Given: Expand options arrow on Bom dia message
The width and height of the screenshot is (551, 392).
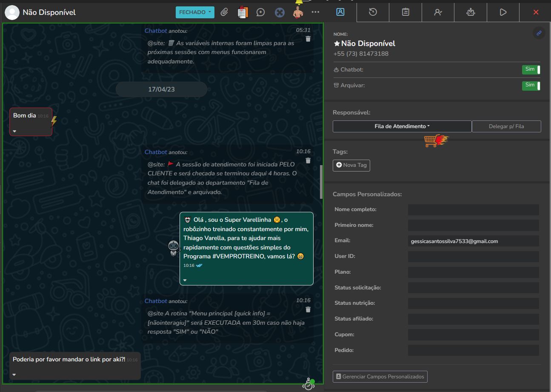Looking at the screenshot, I should (x=14, y=131).
